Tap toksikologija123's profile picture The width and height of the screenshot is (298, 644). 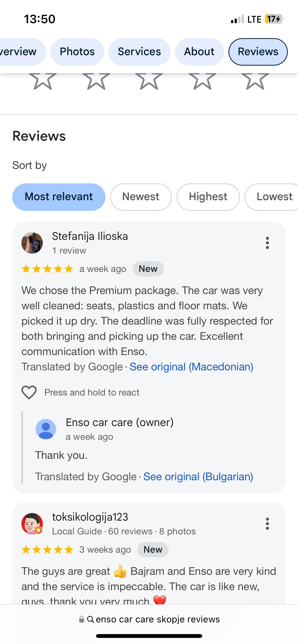(x=32, y=524)
